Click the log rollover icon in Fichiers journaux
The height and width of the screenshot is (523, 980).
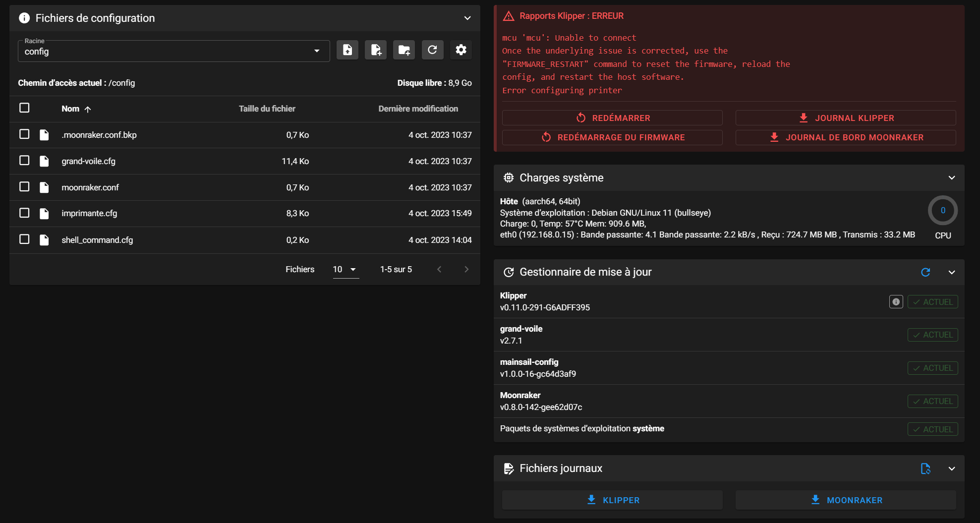[925, 468]
